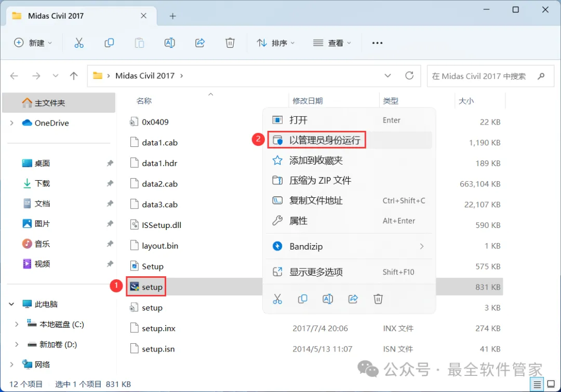Click the search magnifier icon

click(x=541, y=76)
